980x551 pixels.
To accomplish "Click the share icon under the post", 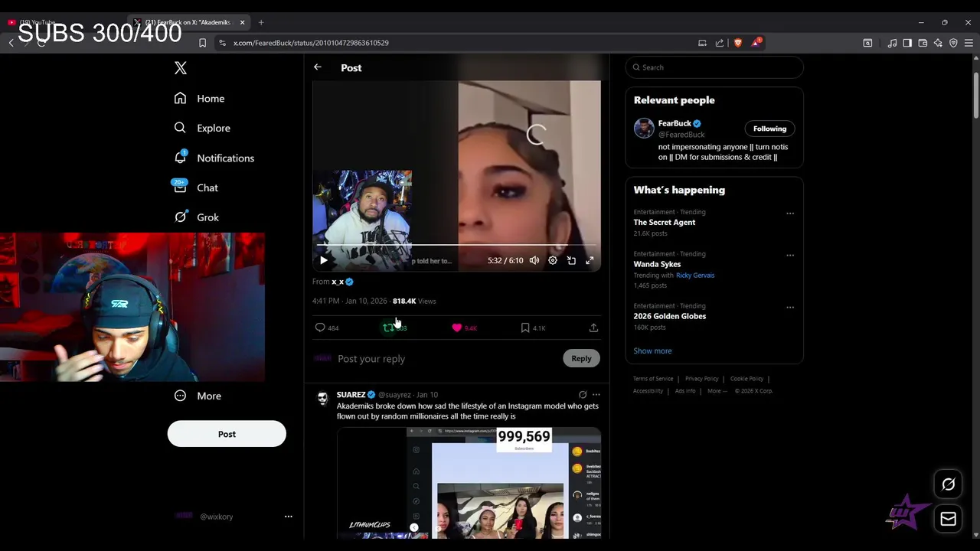I will pos(593,328).
